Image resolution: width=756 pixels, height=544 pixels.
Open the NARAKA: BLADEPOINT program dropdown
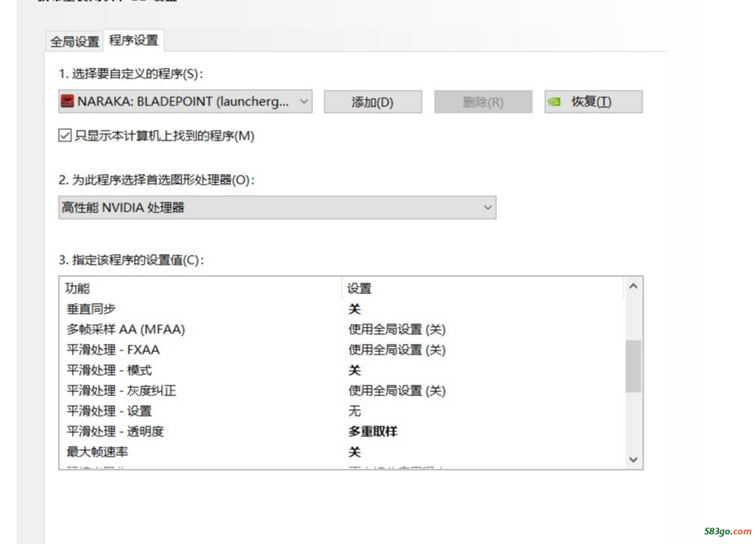click(186, 101)
